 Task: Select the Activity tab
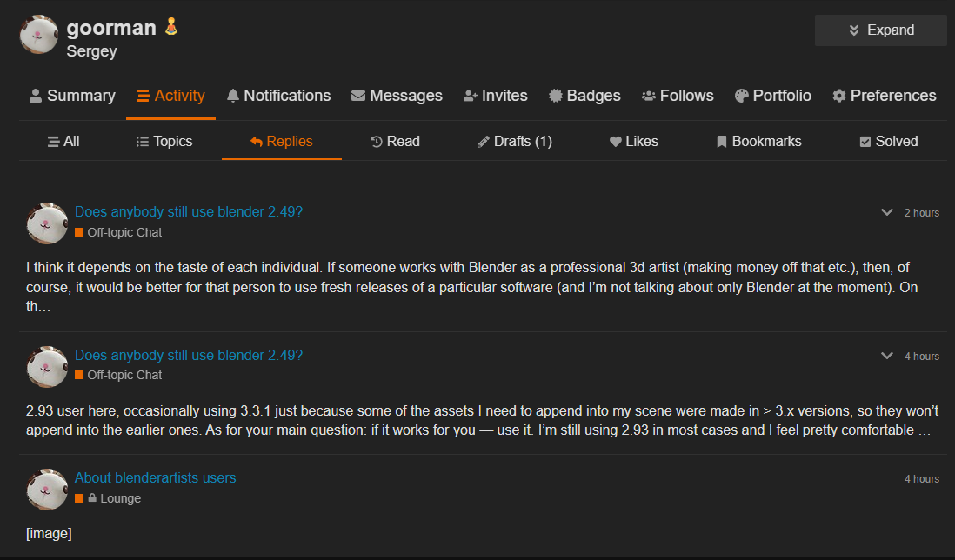point(170,96)
